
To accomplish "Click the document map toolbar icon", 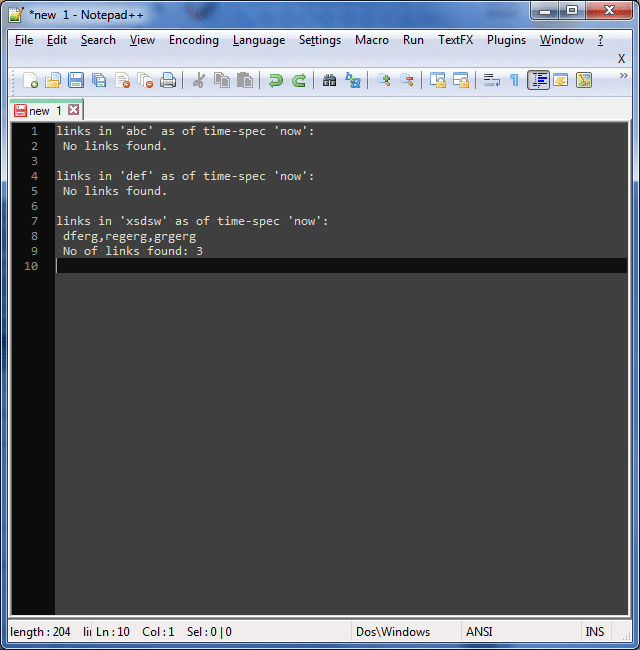I will 584,80.
